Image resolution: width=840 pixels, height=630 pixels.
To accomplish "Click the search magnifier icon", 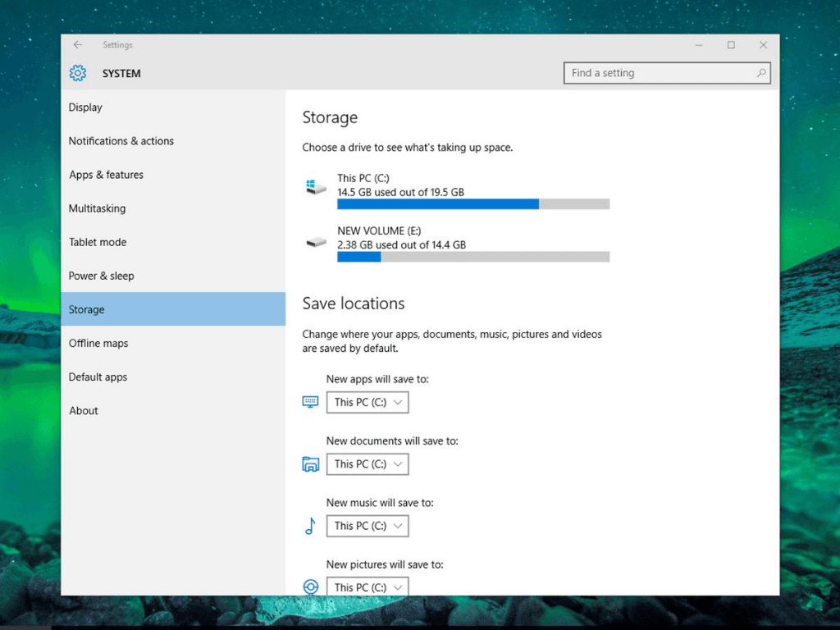I will (761, 73).
